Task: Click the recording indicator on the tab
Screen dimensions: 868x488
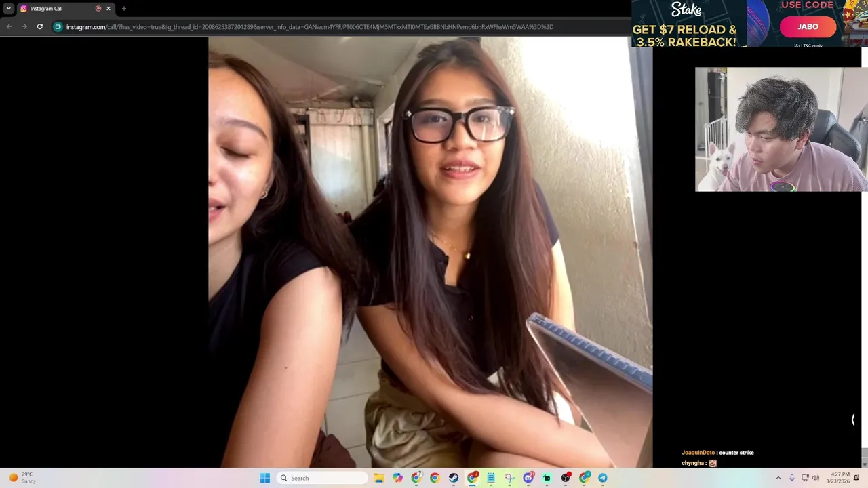Action: [x=98, y=9]
